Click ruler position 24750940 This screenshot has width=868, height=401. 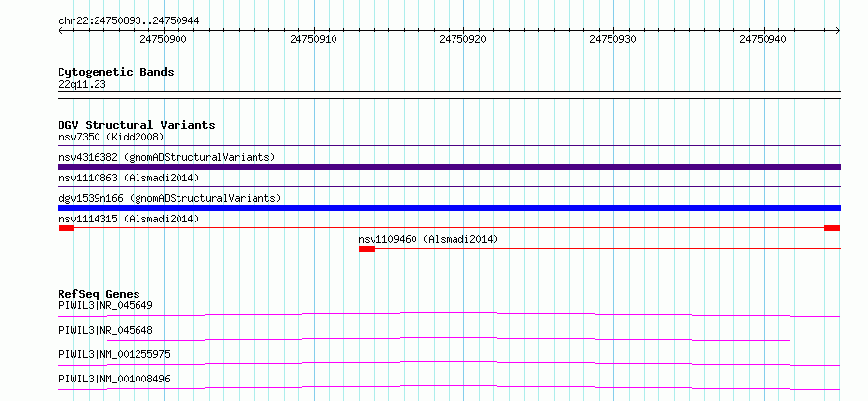[x=763, y=39]
